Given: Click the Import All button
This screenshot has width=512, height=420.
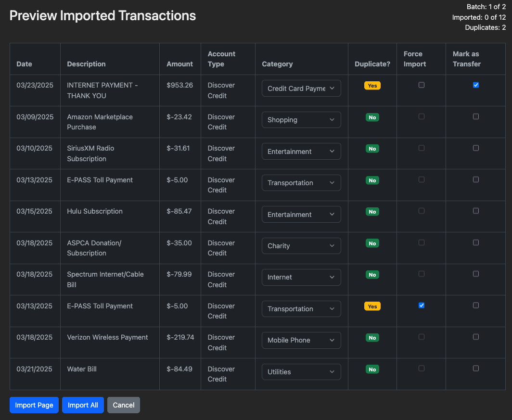Looking at the screenshot, I should (83, 405).
